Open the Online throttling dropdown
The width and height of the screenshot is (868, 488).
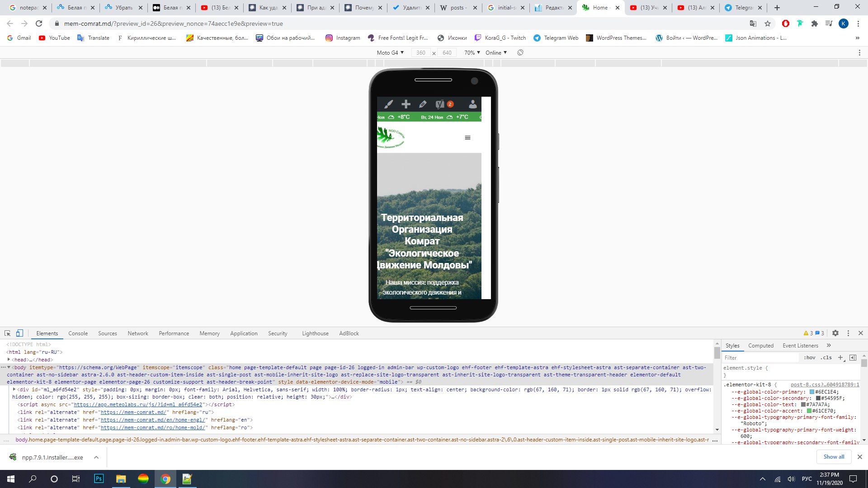coord(496,53)
